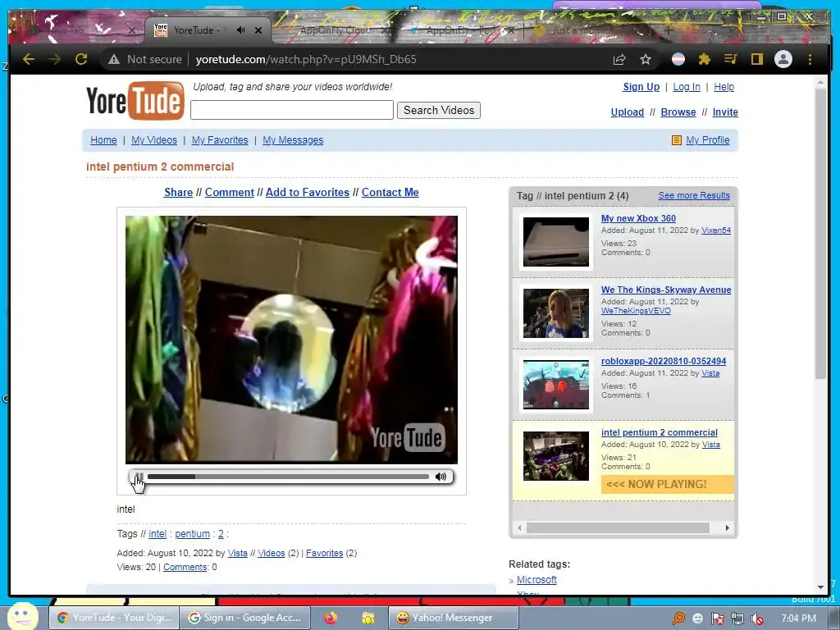Select My Messages in the navigation bar

293,139
